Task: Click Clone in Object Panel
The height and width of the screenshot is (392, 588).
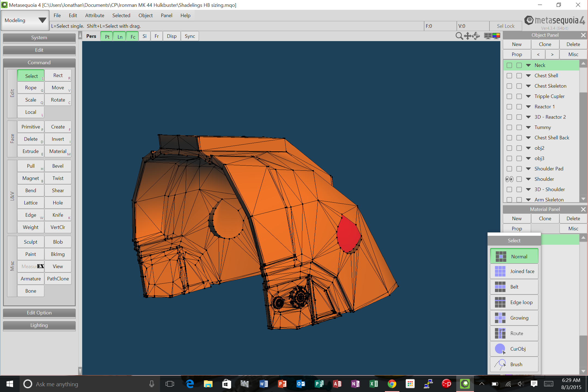Action: click(x=545, y=44)
